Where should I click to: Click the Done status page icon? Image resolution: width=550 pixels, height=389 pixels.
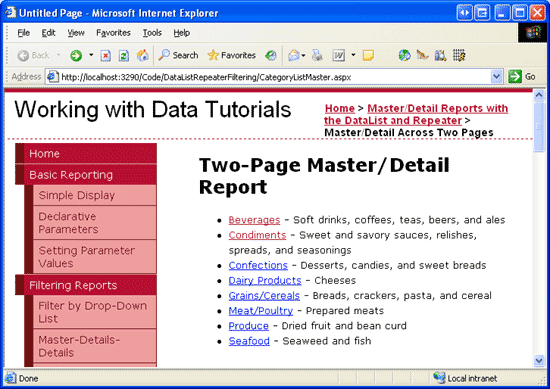click(x=10, y=378)
